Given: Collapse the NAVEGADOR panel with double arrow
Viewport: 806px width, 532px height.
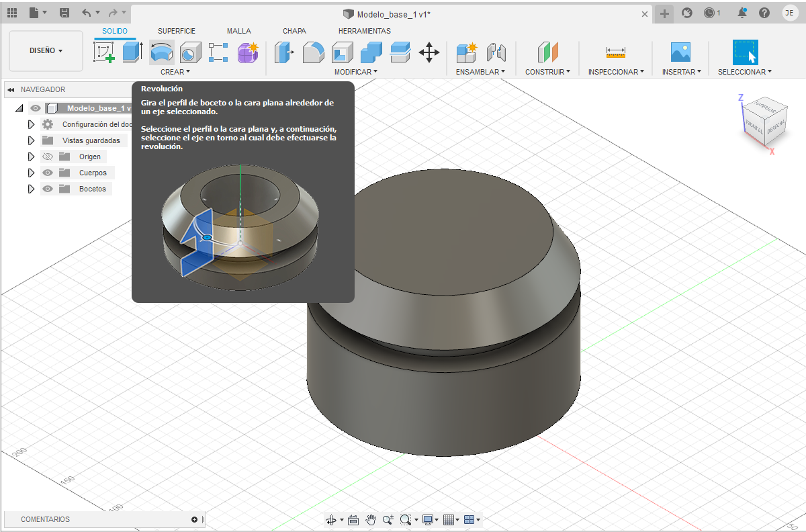Looking at the screenshot, I should click(x=11, y=89).
